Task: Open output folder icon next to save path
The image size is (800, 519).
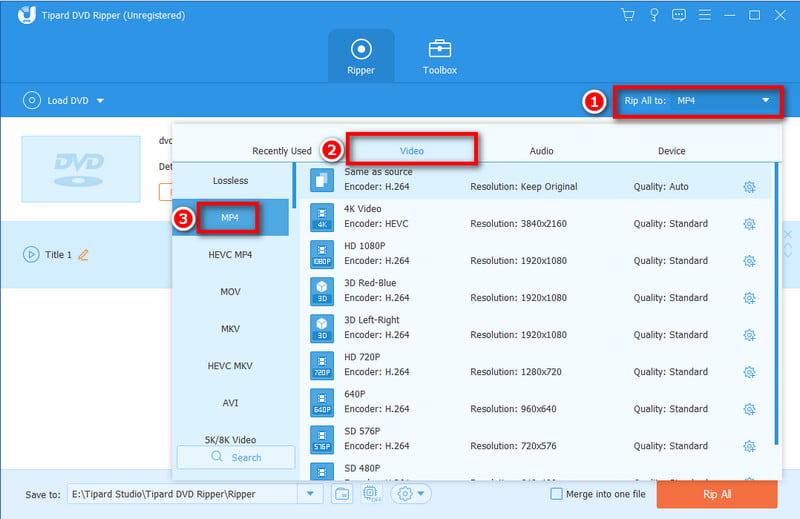Action: [341, 494]
